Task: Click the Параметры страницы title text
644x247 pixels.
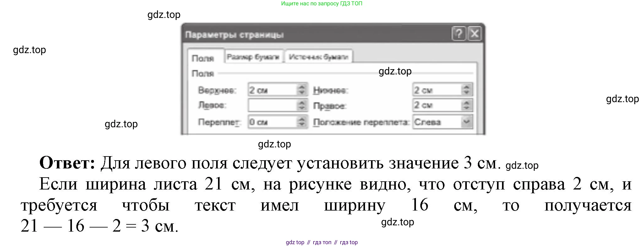Action: click(x=234, y=35)
